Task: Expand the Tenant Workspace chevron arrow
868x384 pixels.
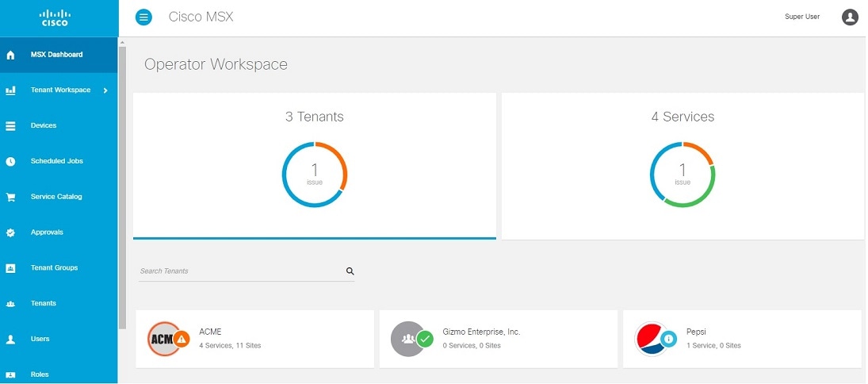Action: click(x=105, y=90)
